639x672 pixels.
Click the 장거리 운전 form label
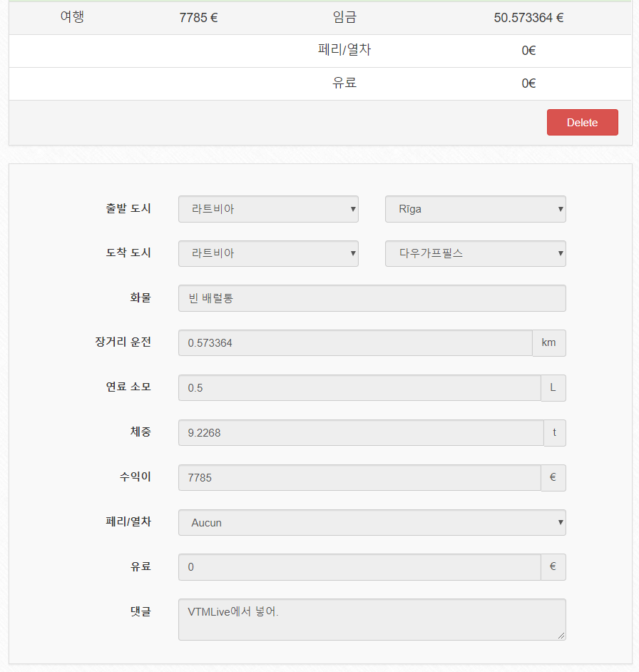point(123,342)
